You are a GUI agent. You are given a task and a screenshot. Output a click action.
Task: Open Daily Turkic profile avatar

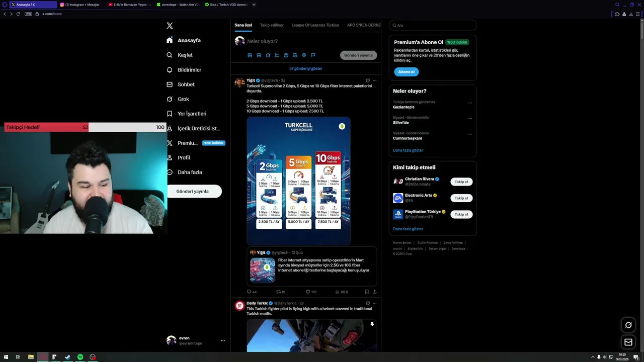pos(239,306)
